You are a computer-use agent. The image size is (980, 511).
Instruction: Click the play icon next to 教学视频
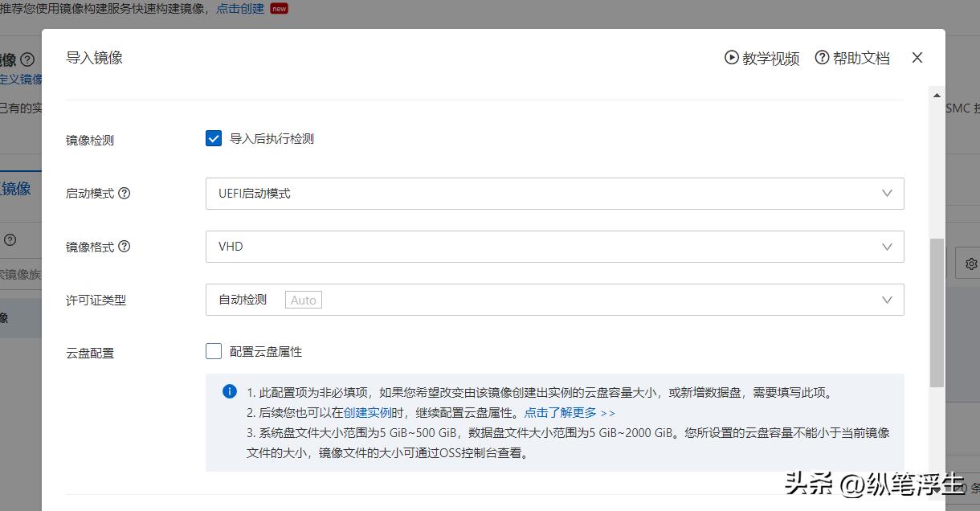click(731, 58)
